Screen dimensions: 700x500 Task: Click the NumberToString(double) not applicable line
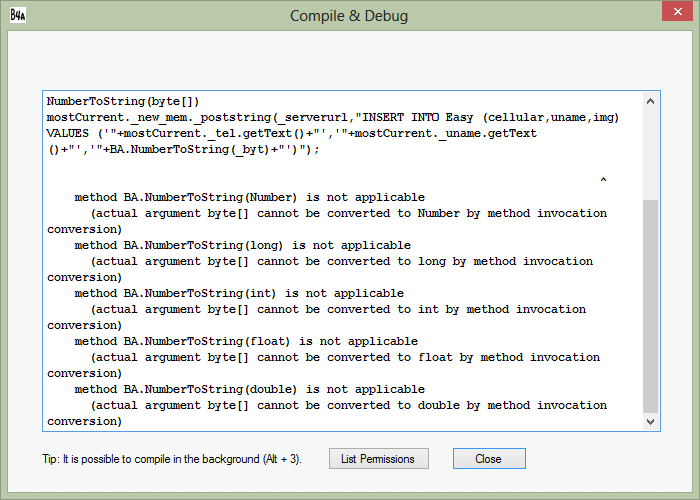pos(250,389)
